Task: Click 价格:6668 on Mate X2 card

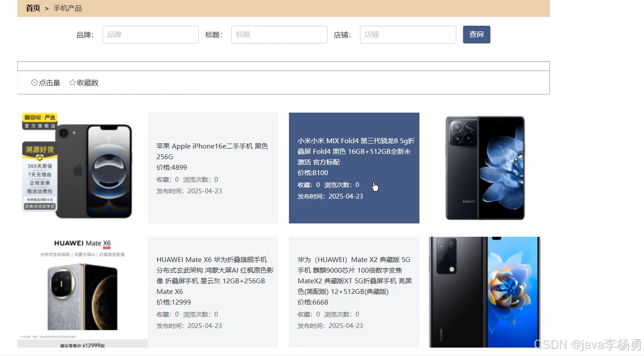Action: tap(313, 302)
